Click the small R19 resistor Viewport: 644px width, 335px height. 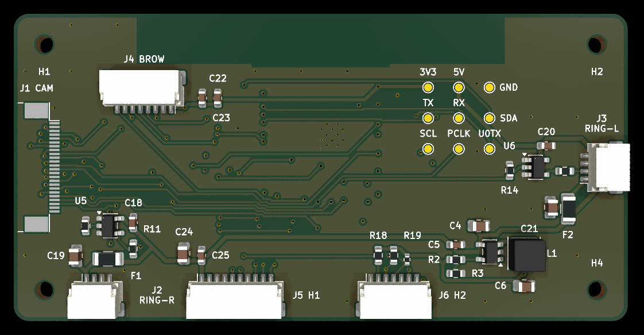407,259
